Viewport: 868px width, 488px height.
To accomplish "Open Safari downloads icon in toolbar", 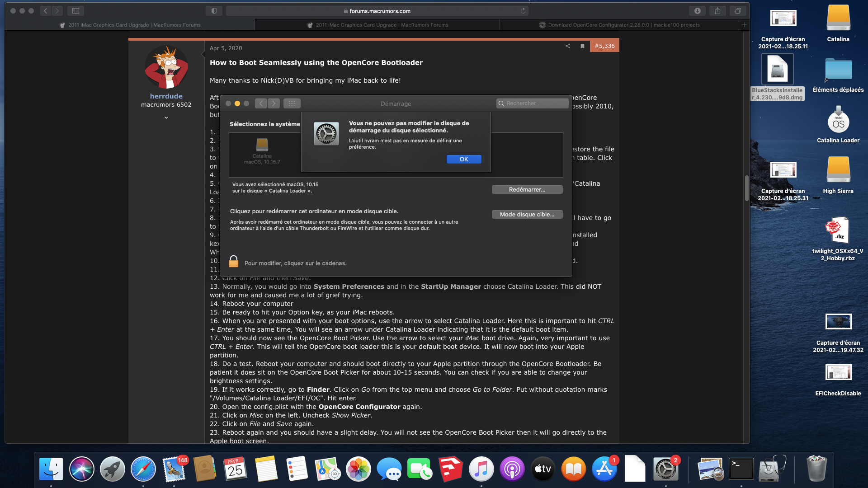I will click(x=697, y=11).
